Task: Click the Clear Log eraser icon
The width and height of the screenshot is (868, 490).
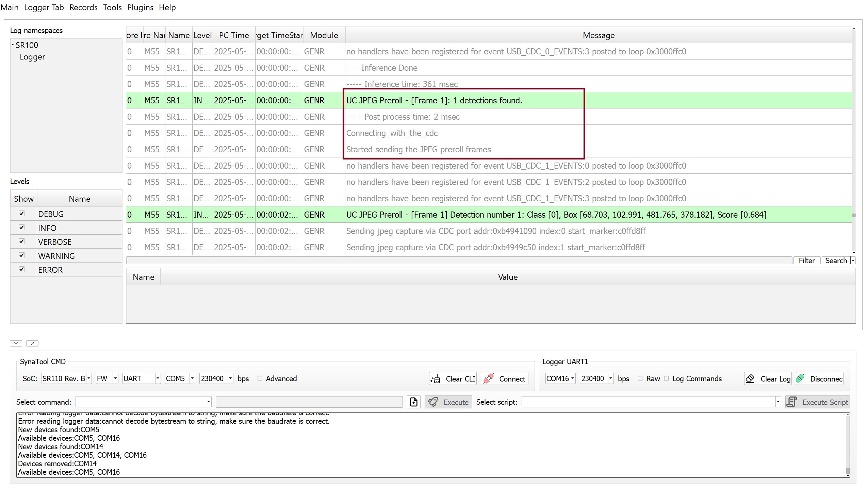Action: (x=750, y=378)
